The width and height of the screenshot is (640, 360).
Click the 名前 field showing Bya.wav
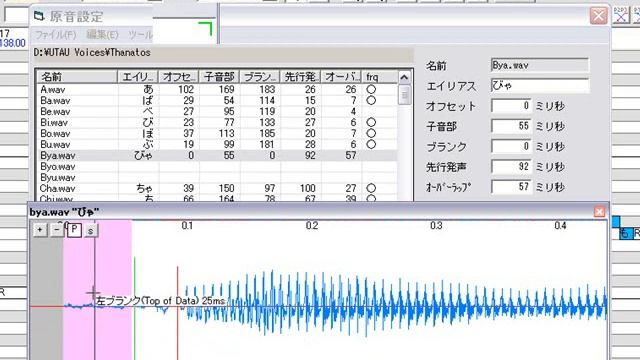pos(540,65)
